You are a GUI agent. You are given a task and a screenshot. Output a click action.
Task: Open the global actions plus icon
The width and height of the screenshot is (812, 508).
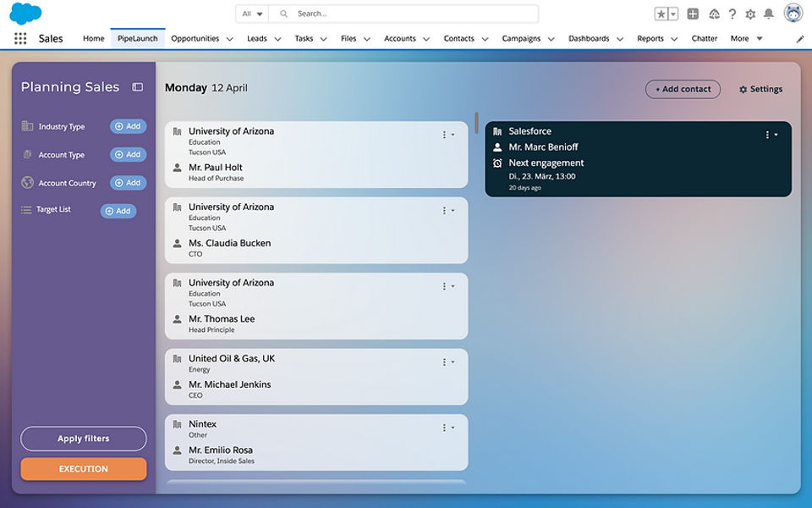tap(693, 14)
